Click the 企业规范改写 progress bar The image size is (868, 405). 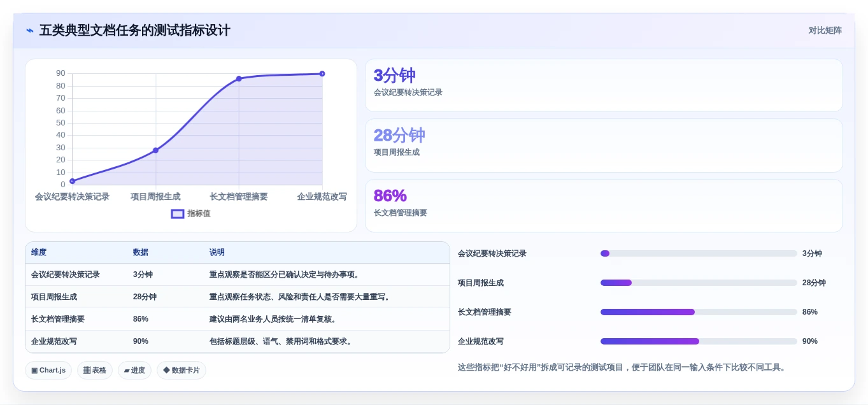[x=699, y=341]
